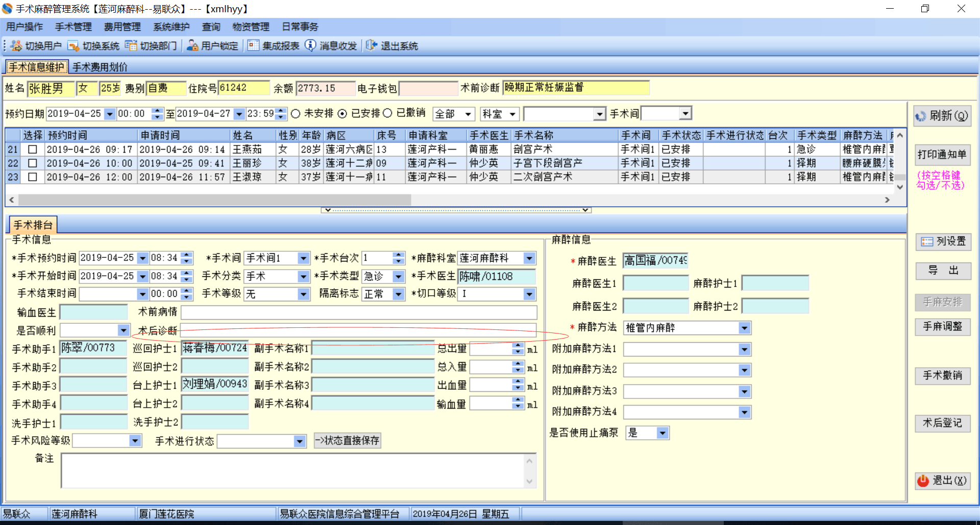This screenshot has width=980, height=525.
Task: Check the box for patient 王丽珍
Action: point(33,163)
